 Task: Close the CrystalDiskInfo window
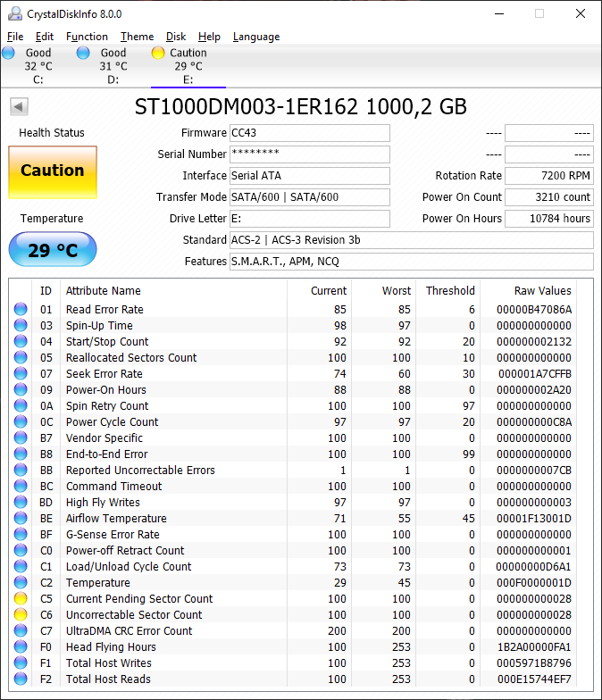click(x=581, y=14)
